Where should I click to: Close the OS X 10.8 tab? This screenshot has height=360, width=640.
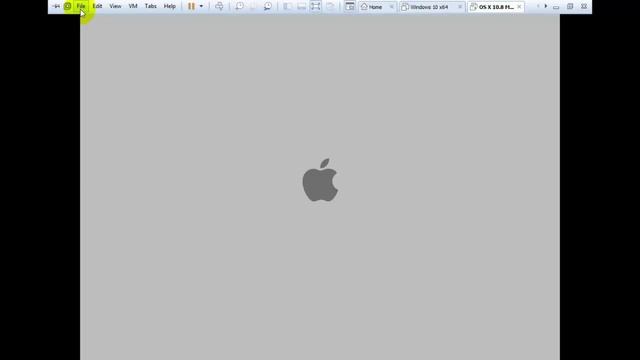[x=519, y=7]
